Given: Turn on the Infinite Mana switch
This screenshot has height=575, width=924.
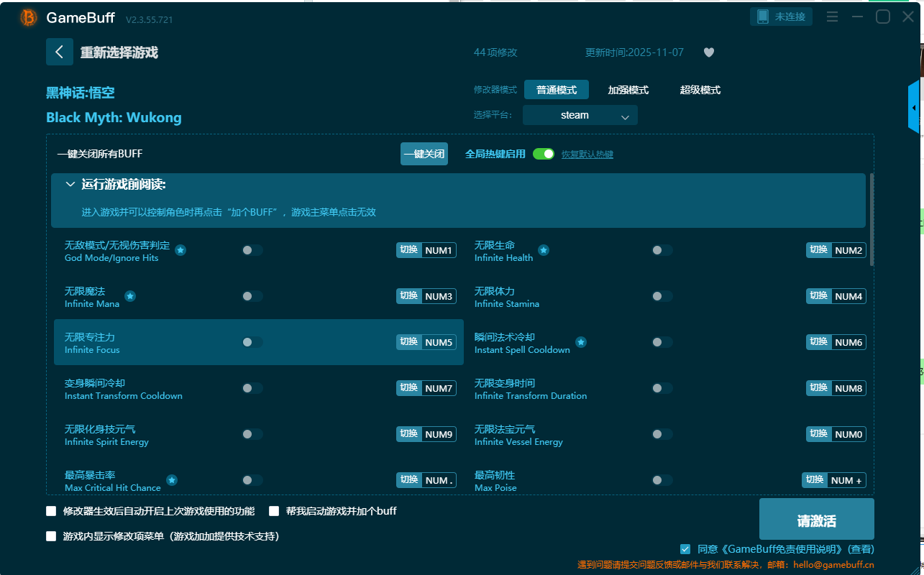Looking at the screenshot, I should point(252,296).
